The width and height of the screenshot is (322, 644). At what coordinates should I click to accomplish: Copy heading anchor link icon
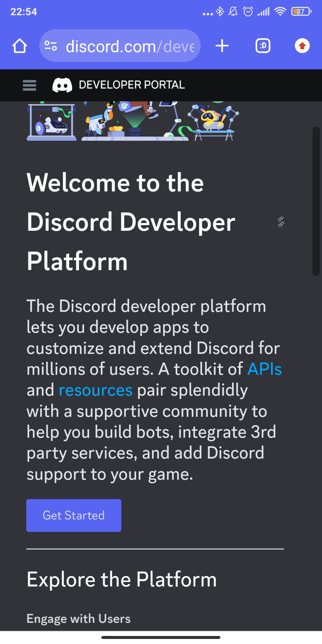(281, 222)
